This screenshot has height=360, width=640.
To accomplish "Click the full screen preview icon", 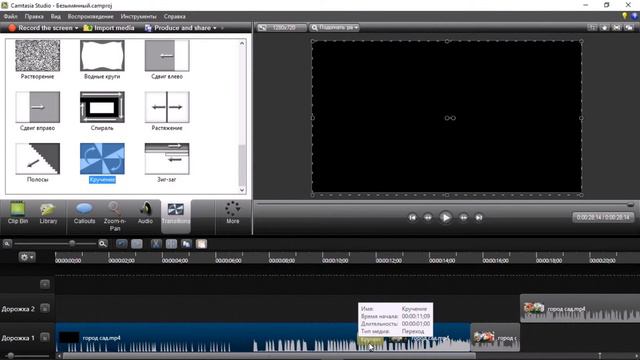I will (617, 27).
